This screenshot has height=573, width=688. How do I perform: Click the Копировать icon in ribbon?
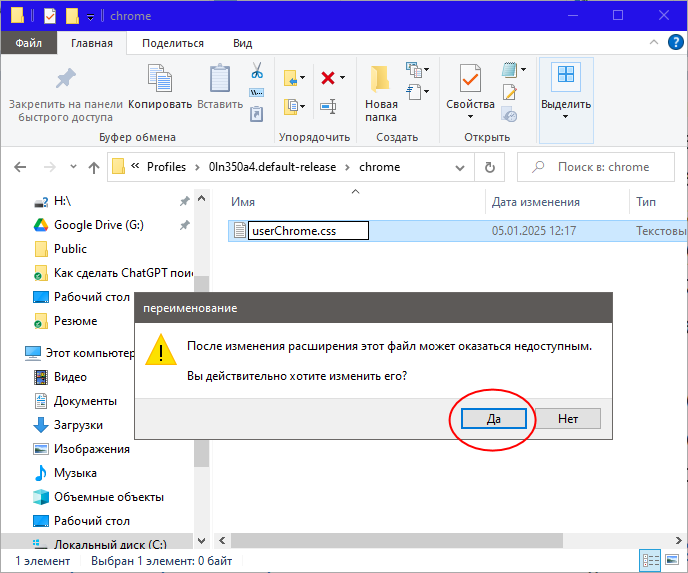tap(160, 78)
